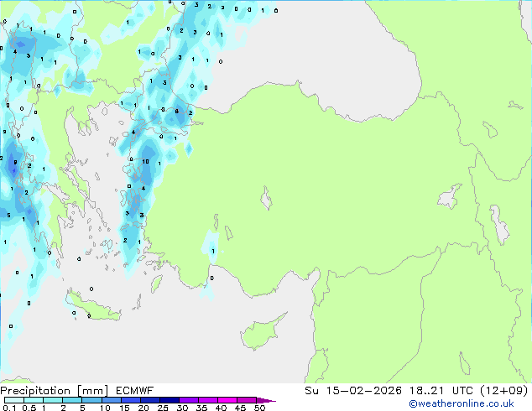This screenshot has width=532, height=411.
Task: Click the "ECMWF" model label
Action: pos(135,391)
